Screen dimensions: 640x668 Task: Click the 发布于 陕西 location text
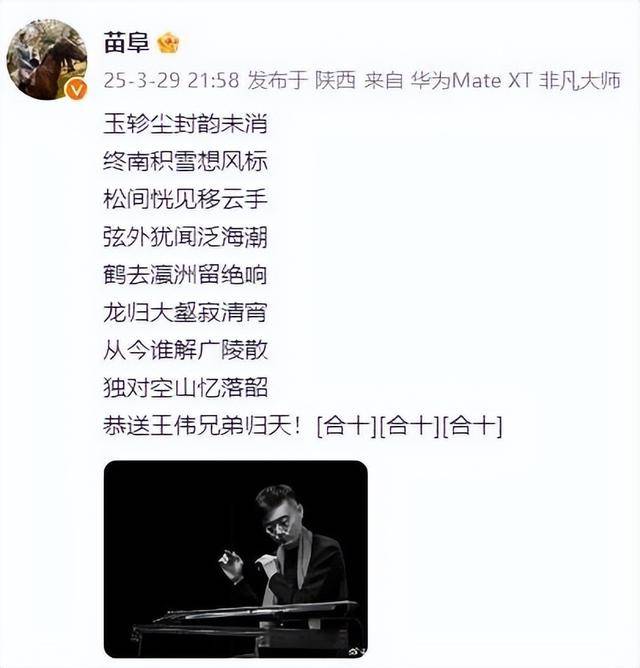[x=302, y=81]
